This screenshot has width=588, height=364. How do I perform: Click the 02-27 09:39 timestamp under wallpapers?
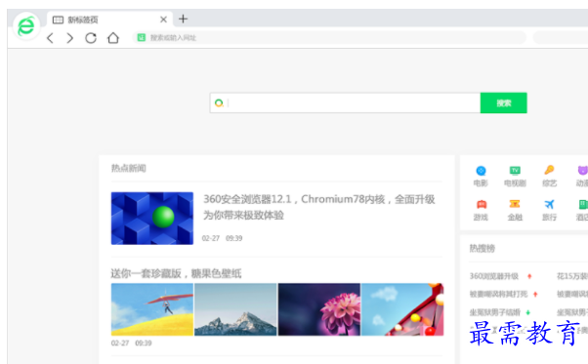[x=132, y=344]
